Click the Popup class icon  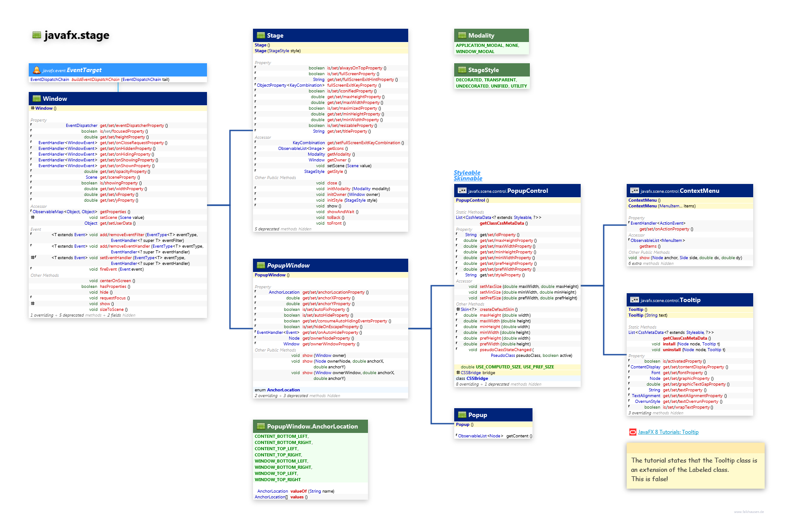462,415
